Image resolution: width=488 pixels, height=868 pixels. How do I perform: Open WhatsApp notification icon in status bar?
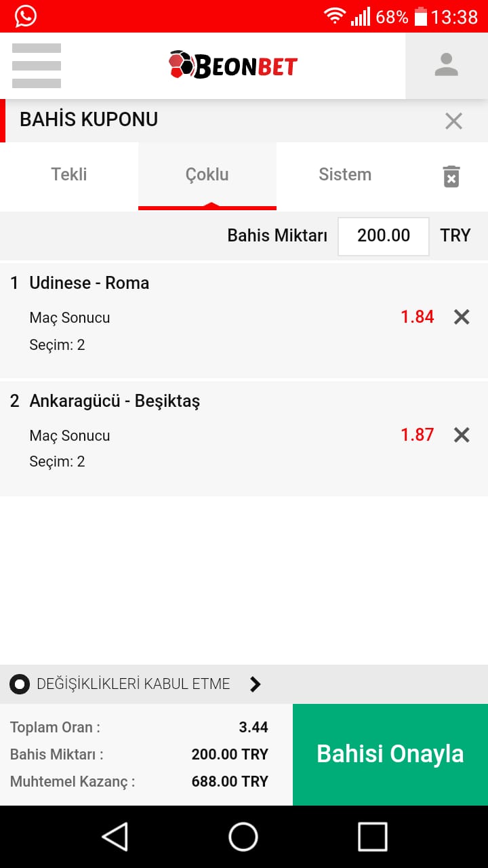pos(26,16)
